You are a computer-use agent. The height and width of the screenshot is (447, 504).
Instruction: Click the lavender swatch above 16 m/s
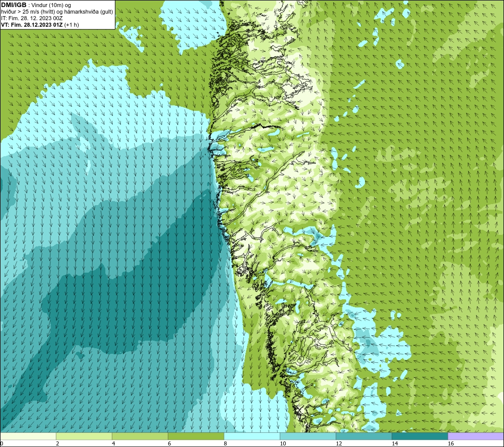(x=476, y=436)
